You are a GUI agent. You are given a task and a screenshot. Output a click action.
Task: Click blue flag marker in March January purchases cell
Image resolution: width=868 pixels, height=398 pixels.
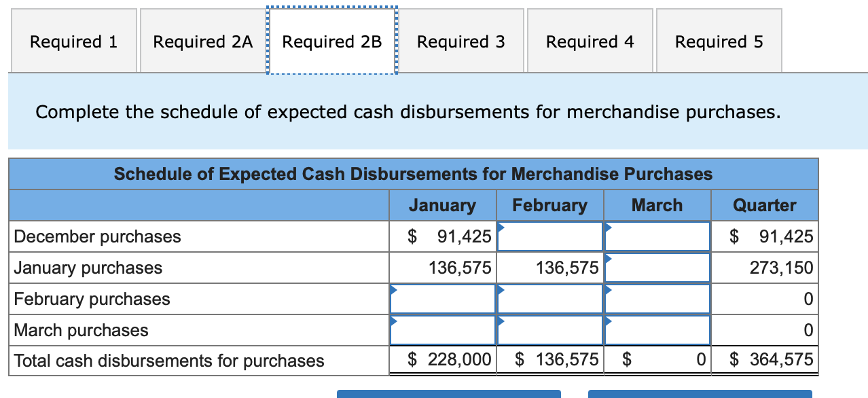[x=609, y=257]
